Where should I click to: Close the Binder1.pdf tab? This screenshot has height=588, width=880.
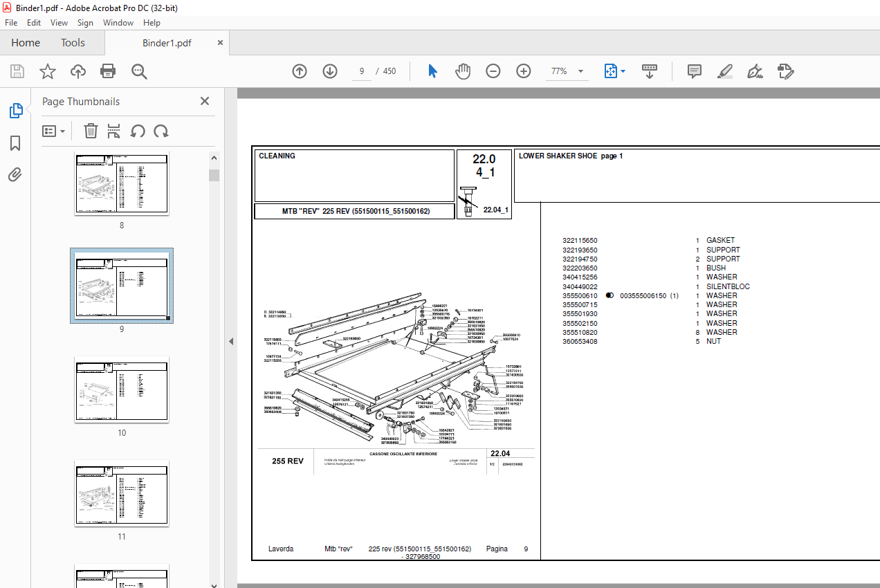[221, 43]
